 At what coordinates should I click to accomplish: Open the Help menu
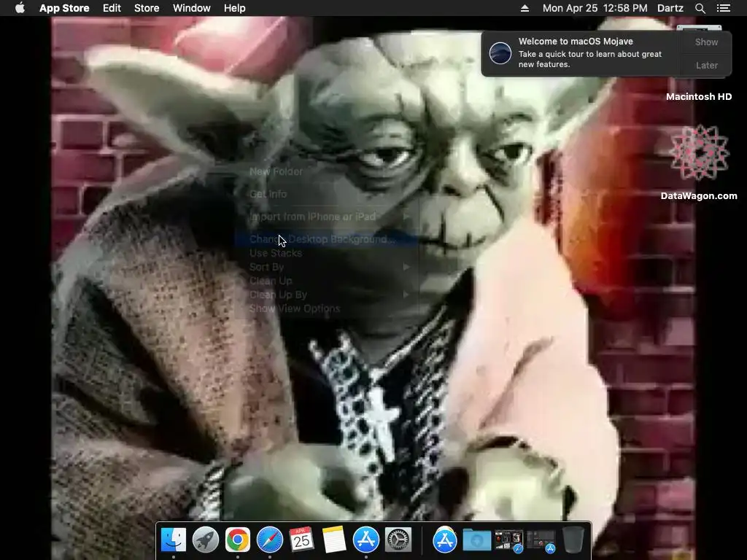(234, 8)
